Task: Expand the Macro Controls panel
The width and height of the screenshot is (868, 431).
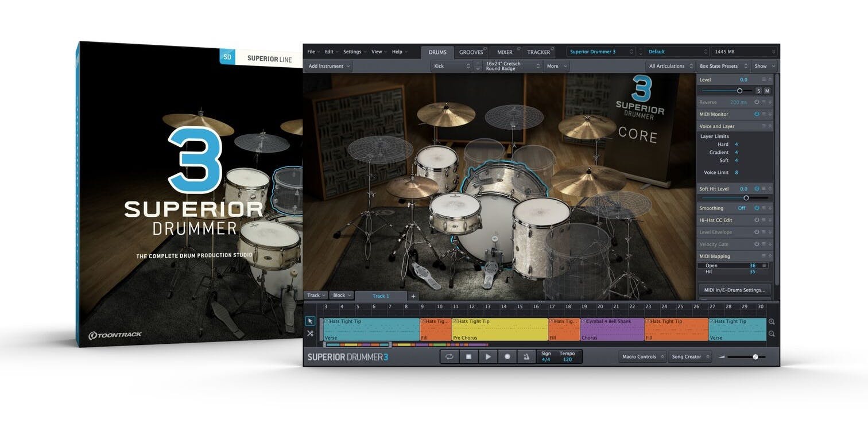Action: click(642, 357)
